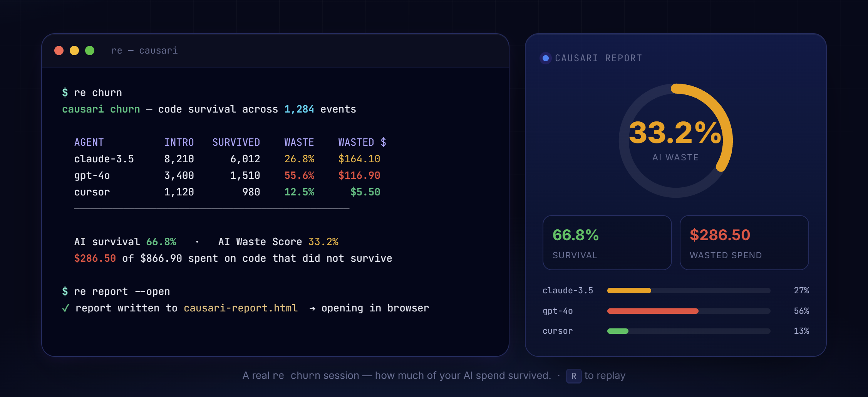868x397 pixels.
Task: Click the CAUSARI REPORT heading
Action: click(598, 58)
